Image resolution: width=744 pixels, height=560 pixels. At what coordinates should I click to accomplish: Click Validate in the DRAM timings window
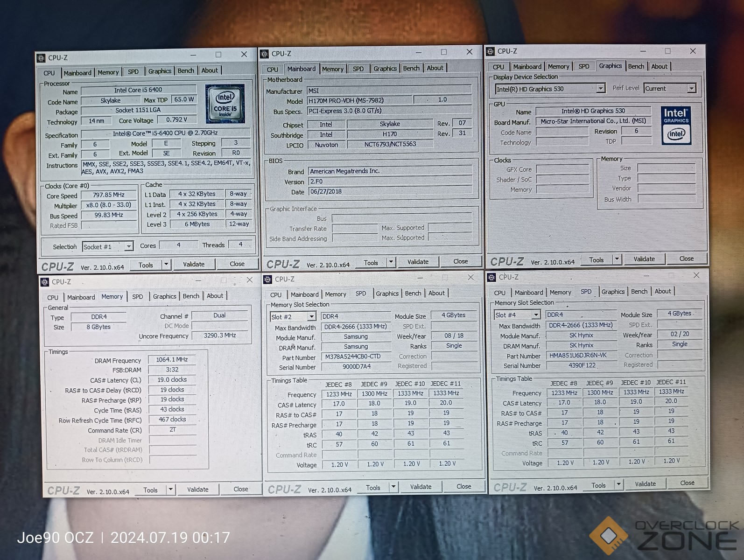198,490
